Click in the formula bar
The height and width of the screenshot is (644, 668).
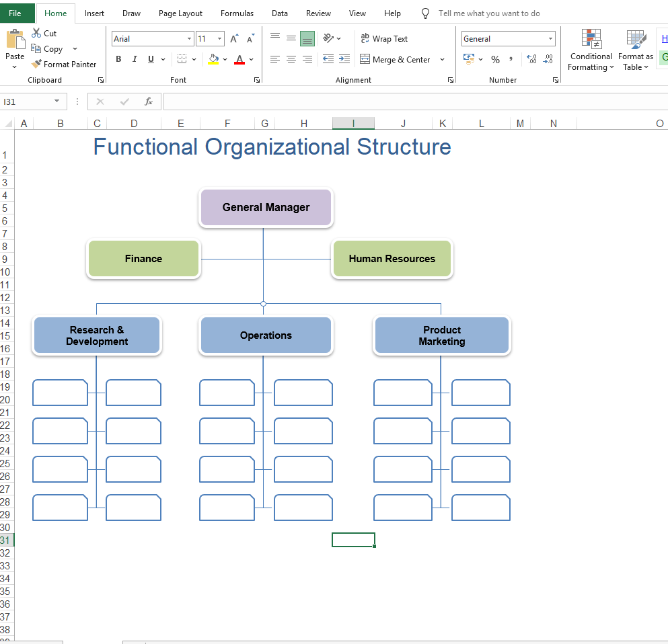(415, 102)
